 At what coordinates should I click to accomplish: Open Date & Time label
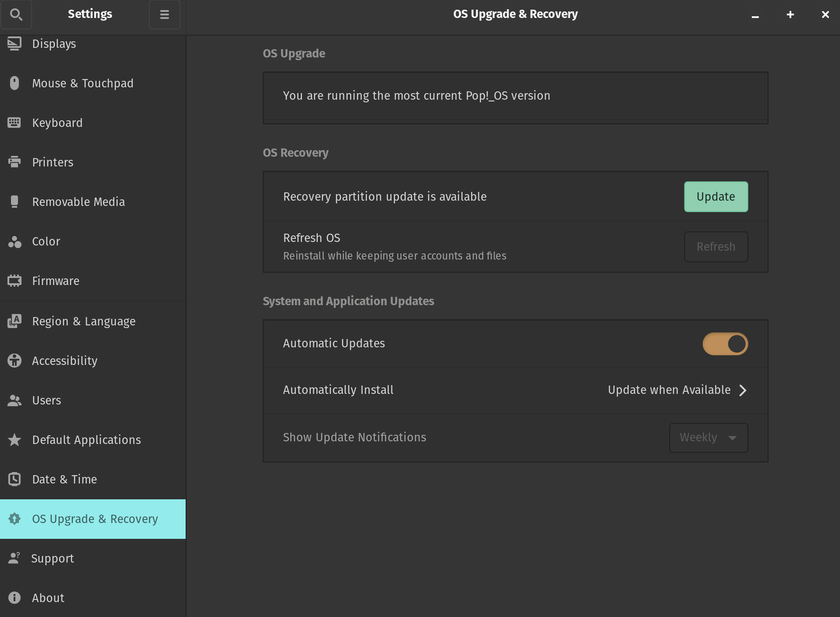click(x=65, y=480)
